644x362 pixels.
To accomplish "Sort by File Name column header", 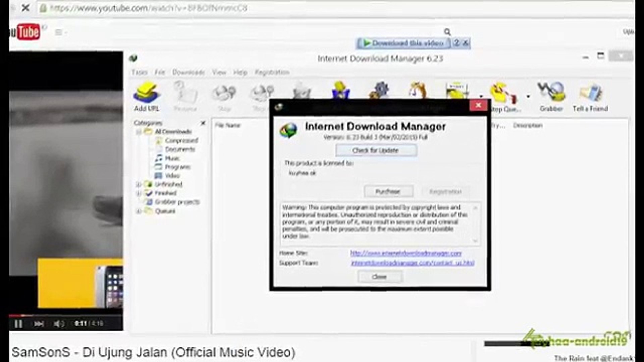I will [x=228, y=125].
